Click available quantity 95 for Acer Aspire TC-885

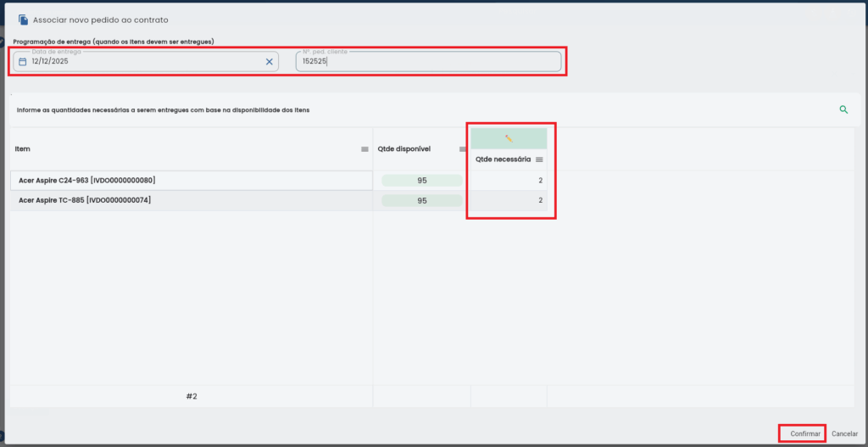point(422,201)
